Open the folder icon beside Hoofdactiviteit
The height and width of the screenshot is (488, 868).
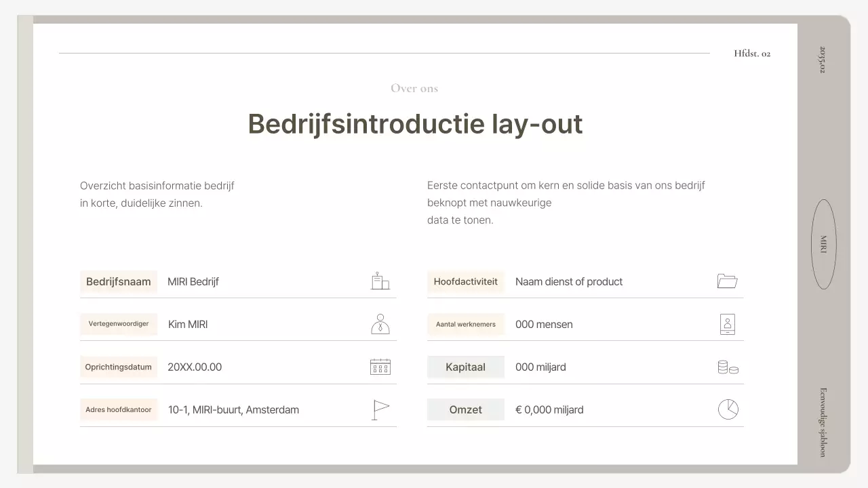pyautogui.click(x=727, y=281)
